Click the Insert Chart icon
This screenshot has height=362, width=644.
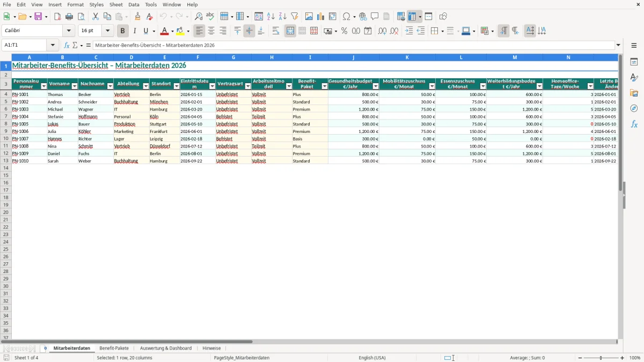pyautogui.click(x=320, y=17)
